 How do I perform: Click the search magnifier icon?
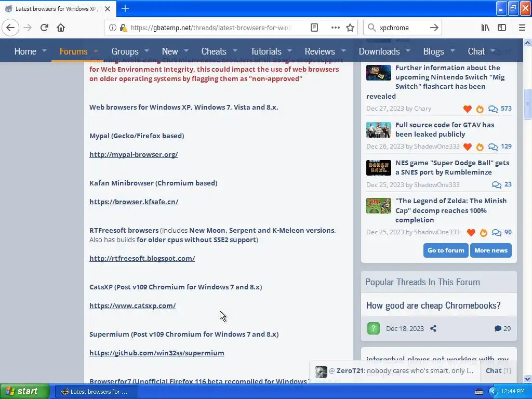(372, 28)
